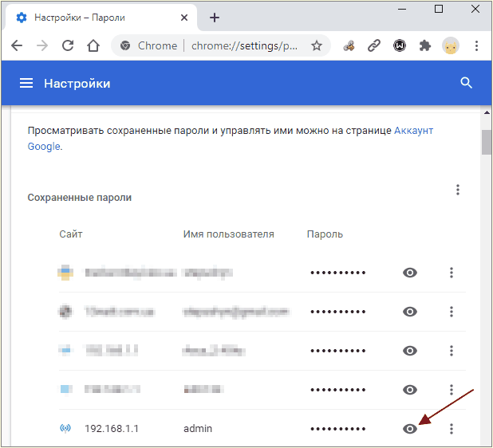Maximize the Chrome window
493x448 pixels.
439,9
